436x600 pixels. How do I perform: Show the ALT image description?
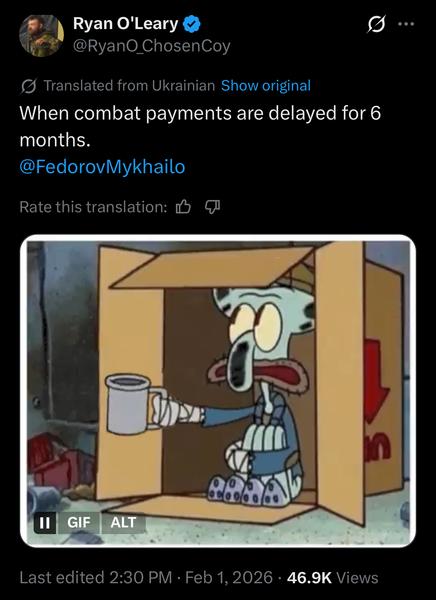pyautogui.click(x=123, y=522)
